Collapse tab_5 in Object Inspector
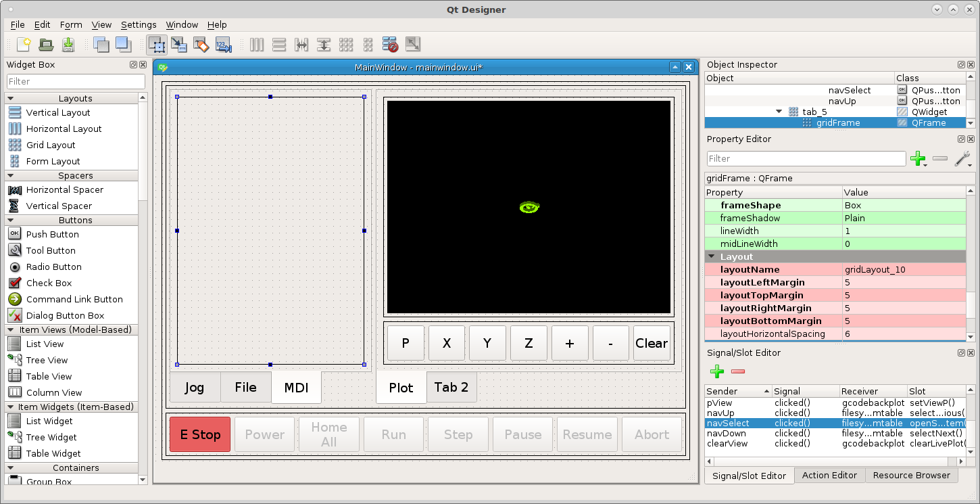This screenshot has width=980, height=504. tap(779, 112)
